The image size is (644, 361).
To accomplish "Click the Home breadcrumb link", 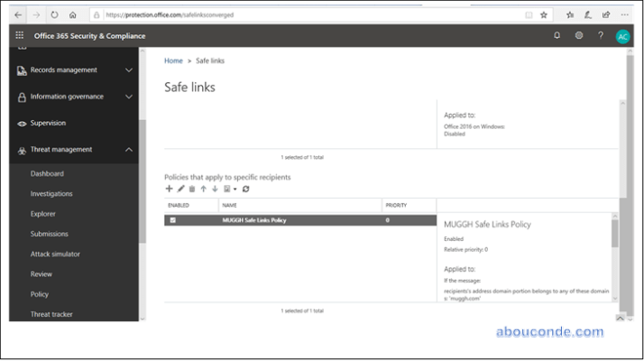I will [173, 60].
